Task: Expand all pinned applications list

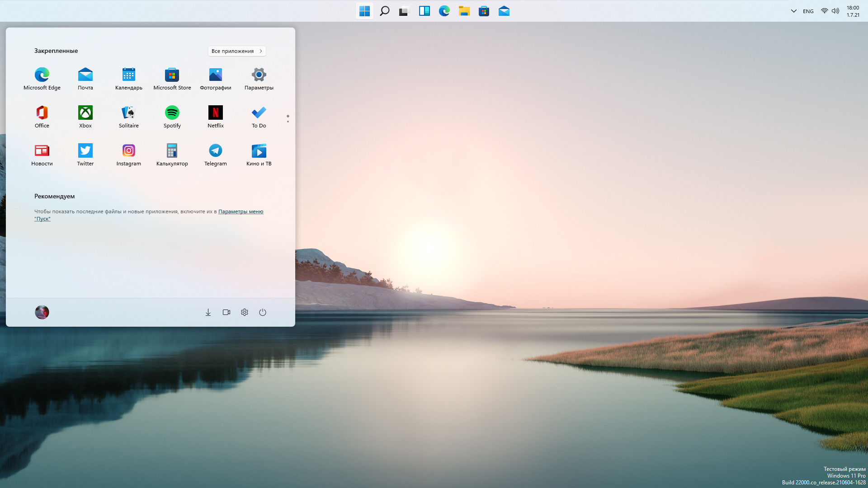Action: [237, 51]
